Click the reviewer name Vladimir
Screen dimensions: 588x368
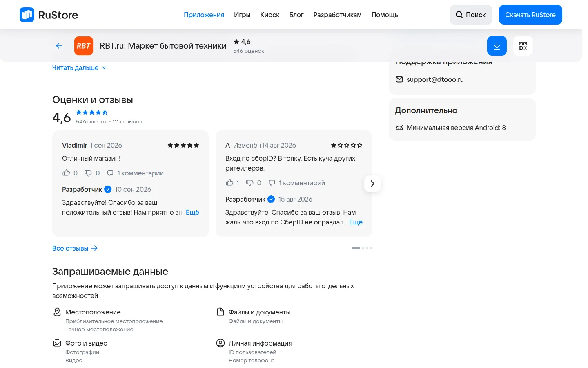pos(74,145)
